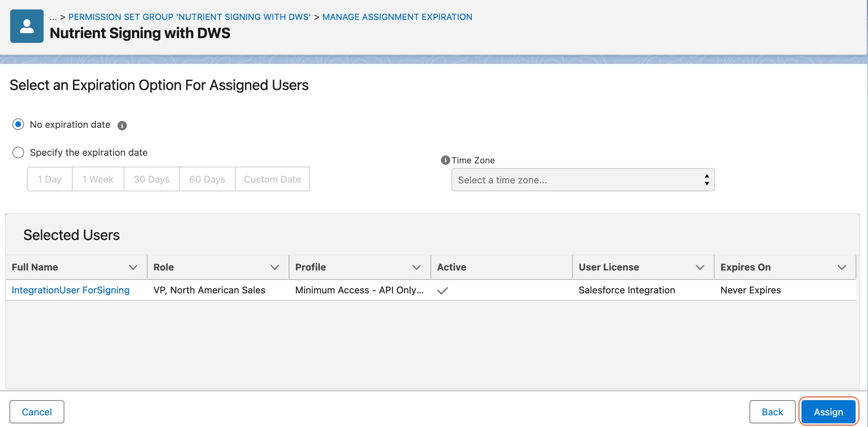Click the Cancel button
This screenshot has width=868, height=427.
[x=37, y=412]
